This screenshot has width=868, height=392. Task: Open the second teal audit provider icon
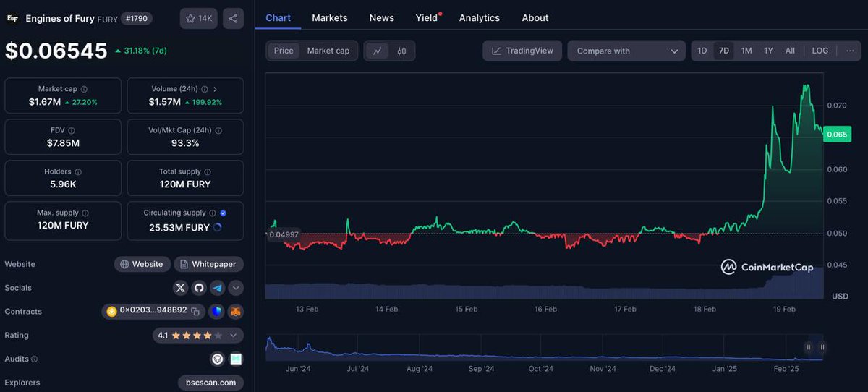(x=236, y=359)
